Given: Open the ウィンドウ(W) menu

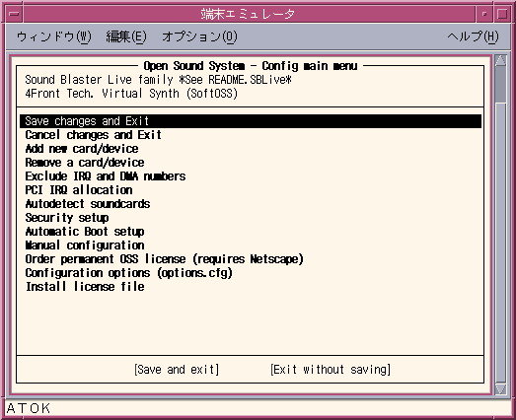Looking at the screenshot, I should point(53,36).
